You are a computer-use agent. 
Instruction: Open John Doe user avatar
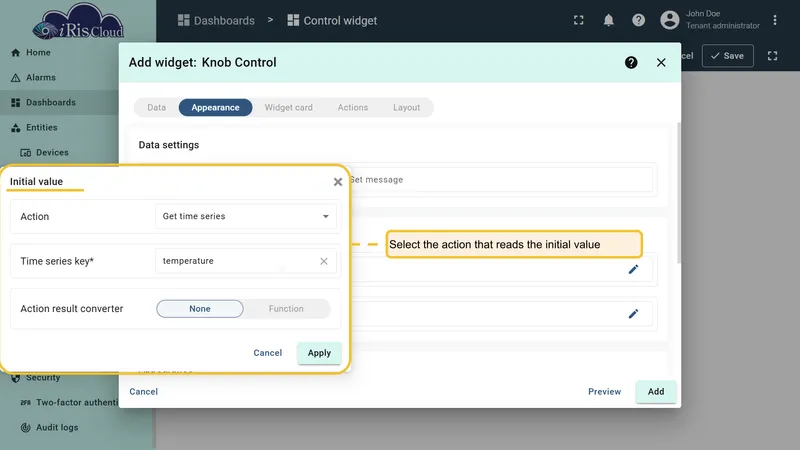669,20
